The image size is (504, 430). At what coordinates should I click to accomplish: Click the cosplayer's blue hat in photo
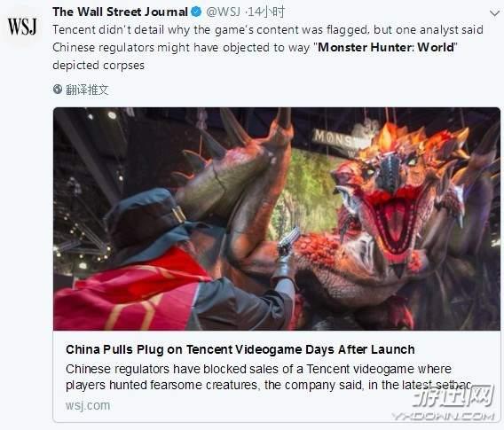click(x=143, y=214)
